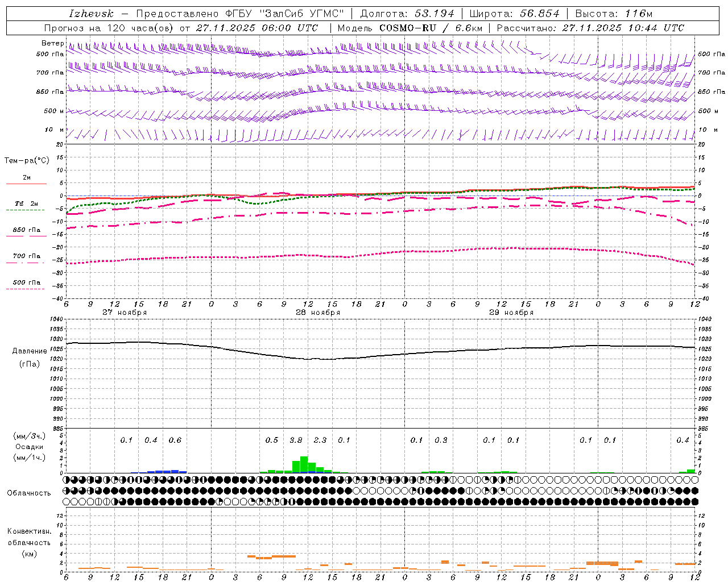Click the "Облачность" cloud cover row label

point(29,493)
